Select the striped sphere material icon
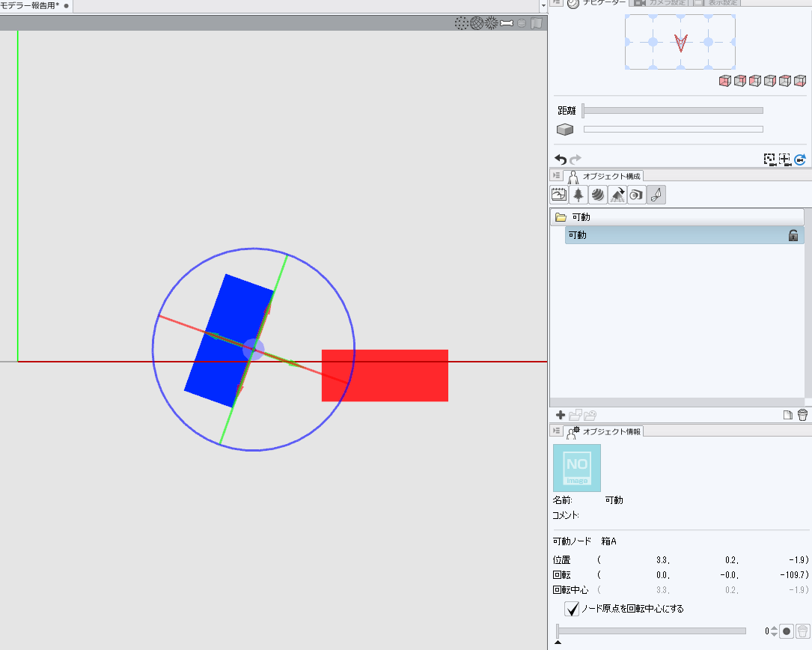The image size is (812, 650). [x=597, y=195]
